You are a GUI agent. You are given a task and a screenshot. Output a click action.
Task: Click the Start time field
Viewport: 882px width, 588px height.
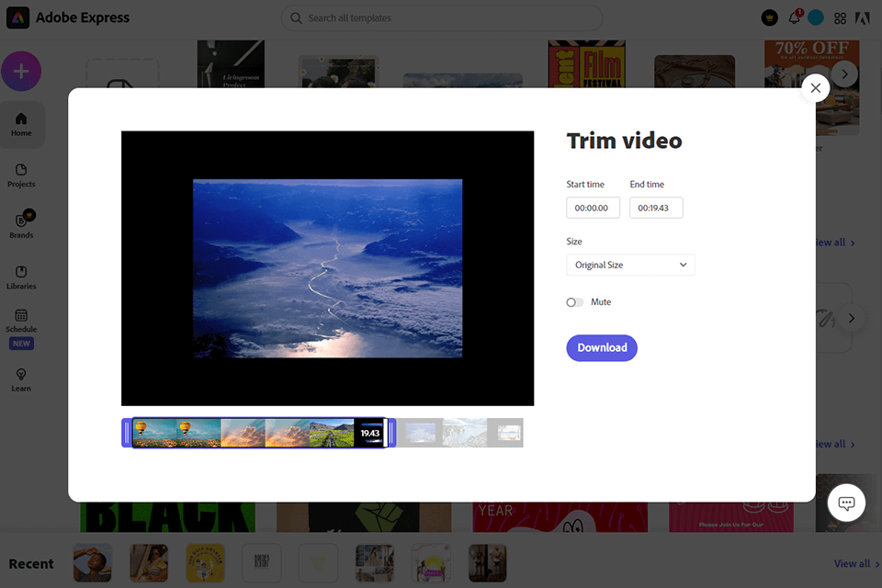coord(593,208)
